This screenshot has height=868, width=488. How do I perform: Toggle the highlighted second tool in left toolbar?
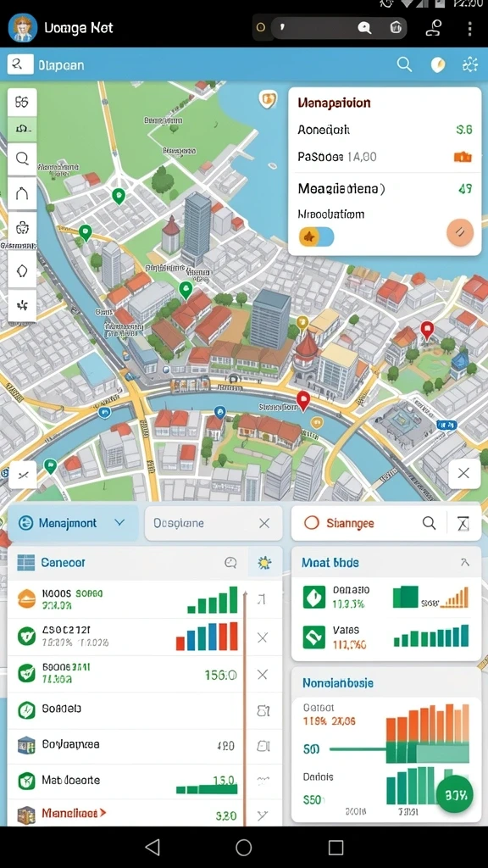click(22, 130)
